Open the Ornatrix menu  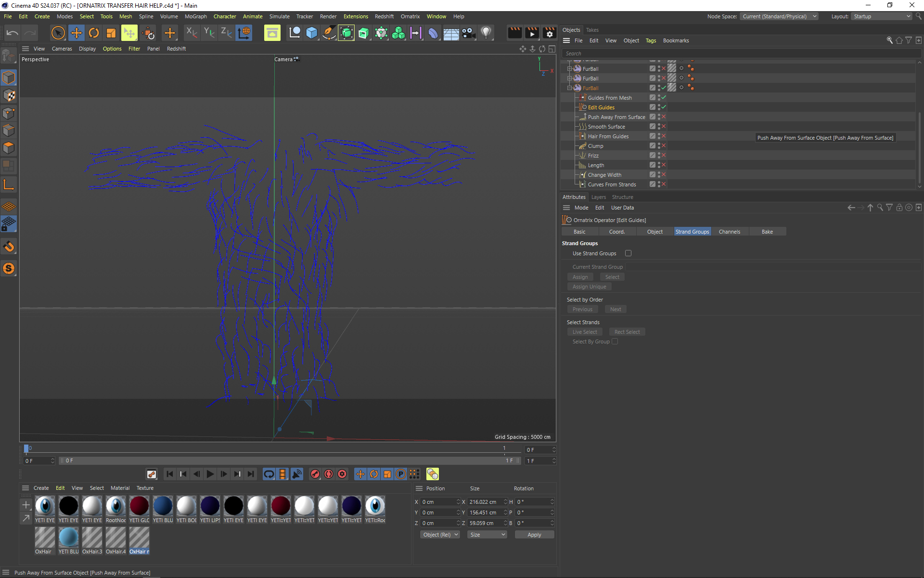coord(410,16)
